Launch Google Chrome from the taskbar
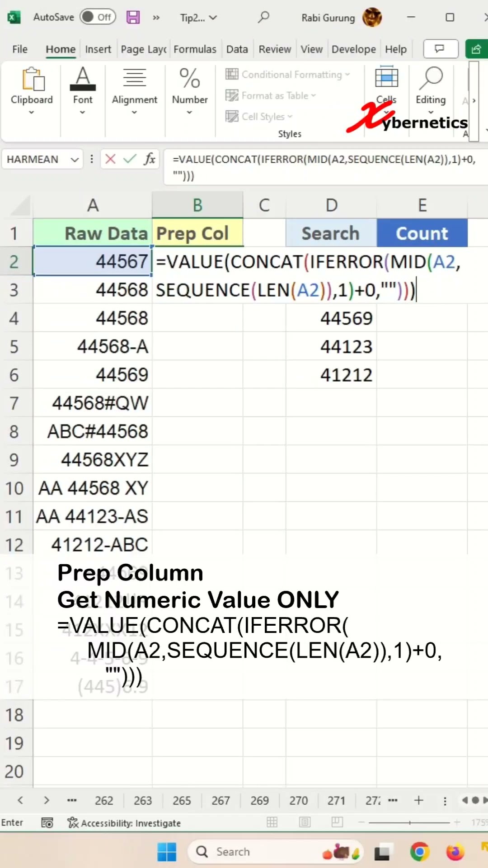Viewport: 488px width, 868px height. (x=420, y=852)
